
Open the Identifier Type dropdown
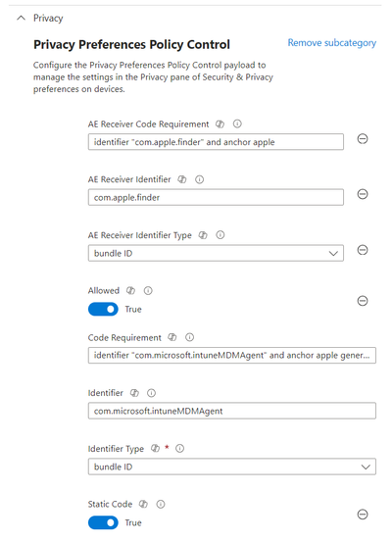pos(232,467)
